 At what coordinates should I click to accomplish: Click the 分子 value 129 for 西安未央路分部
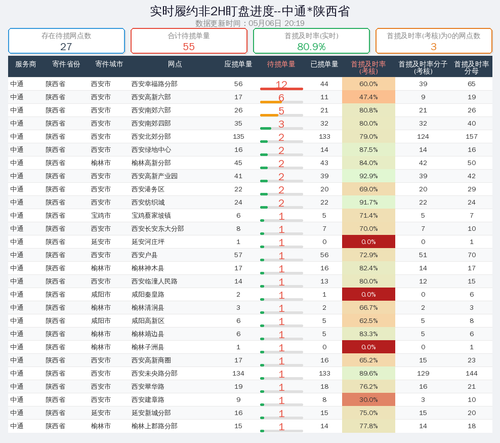pyautogui.click(x=423, y=374)
